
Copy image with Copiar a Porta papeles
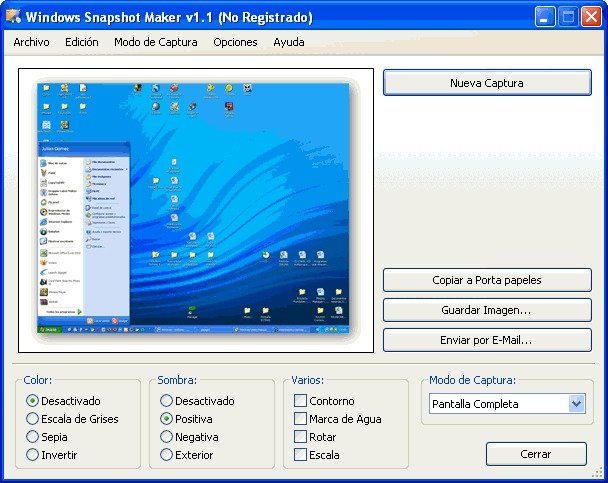click(x=487, y=280)
